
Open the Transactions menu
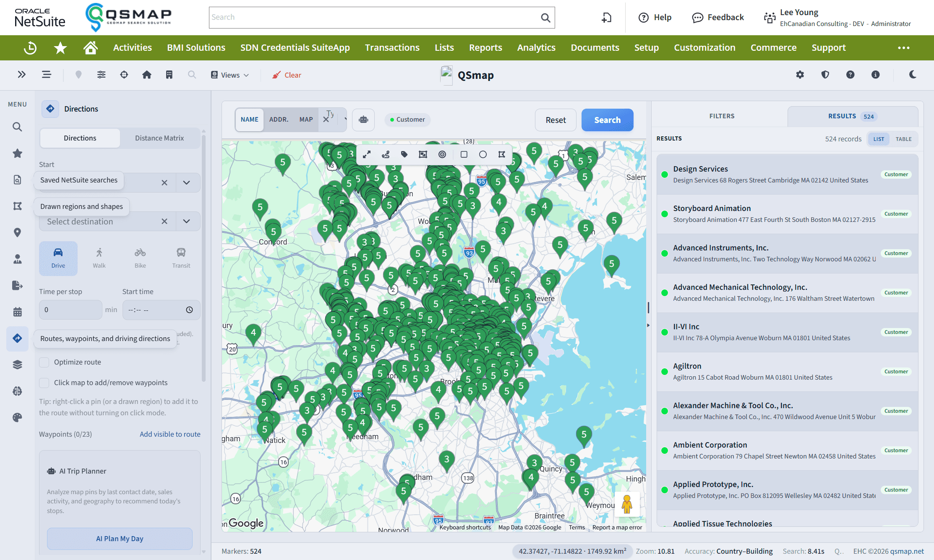[x=392, y=48]
